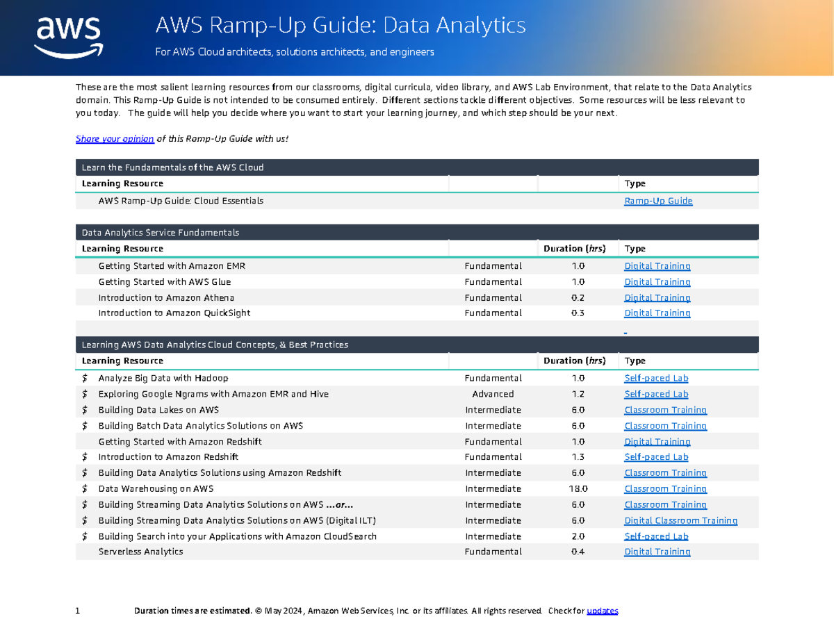Image resolution: width=834 pixels, height=644 pixels.
Task: Click the dollar sign beside Data Warehousing on AWS
Action: click(83, 488)
